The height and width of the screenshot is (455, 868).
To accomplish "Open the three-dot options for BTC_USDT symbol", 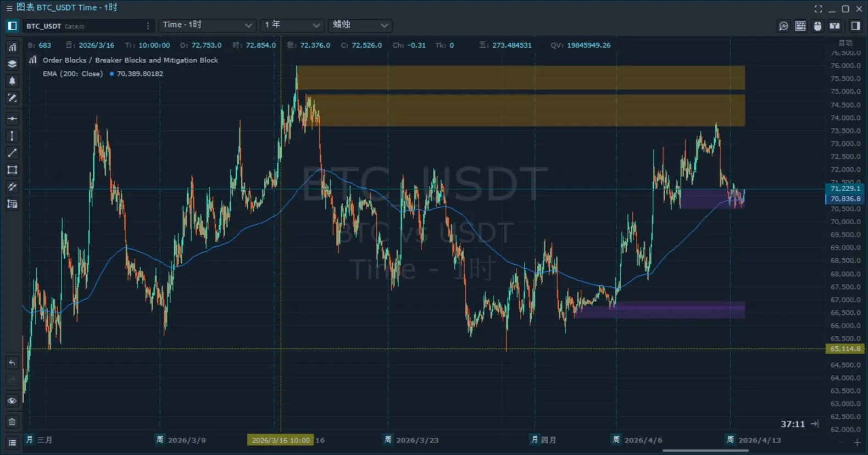I will [148, 26].
